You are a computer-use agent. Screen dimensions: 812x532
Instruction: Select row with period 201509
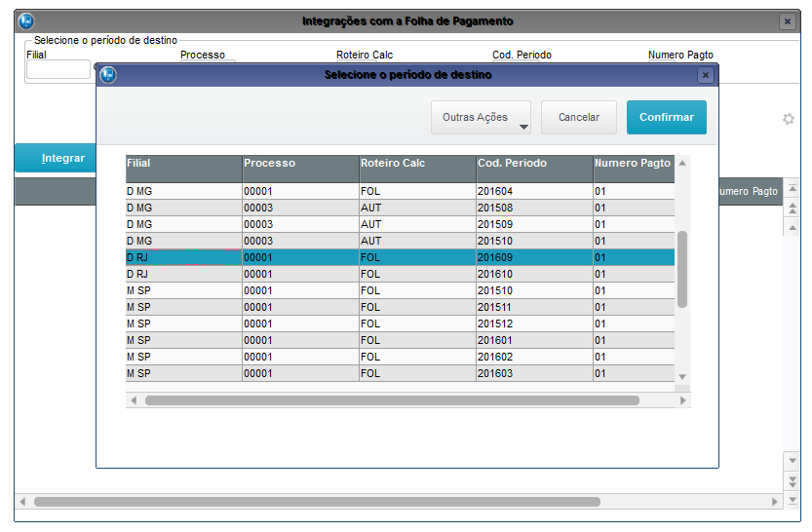[400, 224]
